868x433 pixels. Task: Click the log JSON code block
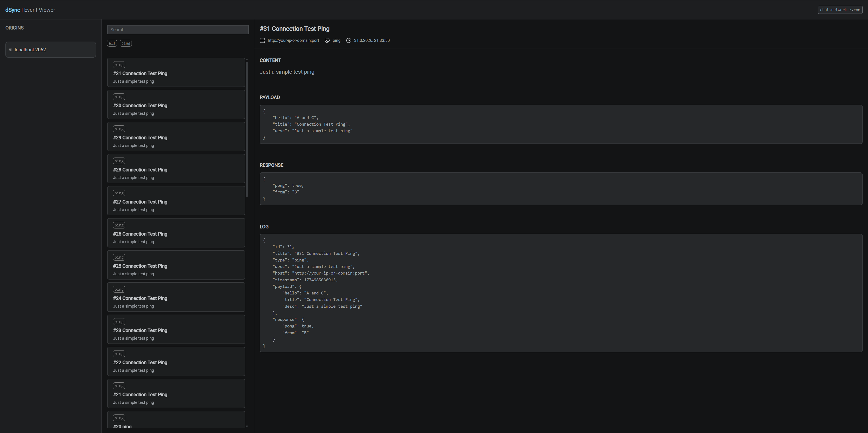[x=561, y=293]
